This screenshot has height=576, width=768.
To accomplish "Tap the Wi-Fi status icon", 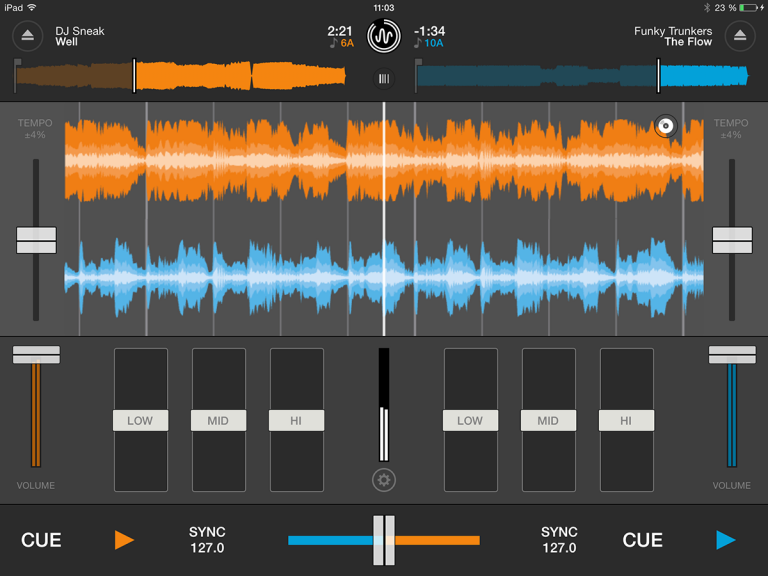I will (x=32, y=7).
